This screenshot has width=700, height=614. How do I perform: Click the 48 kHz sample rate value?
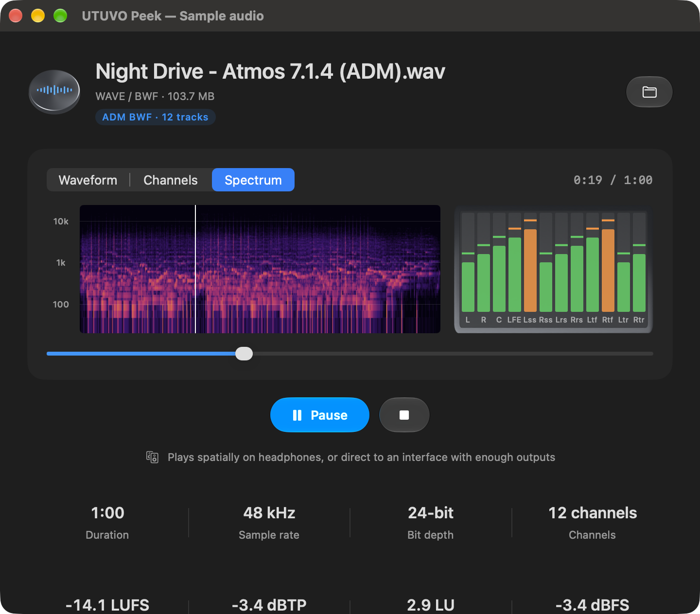click(x=269, y=513)
